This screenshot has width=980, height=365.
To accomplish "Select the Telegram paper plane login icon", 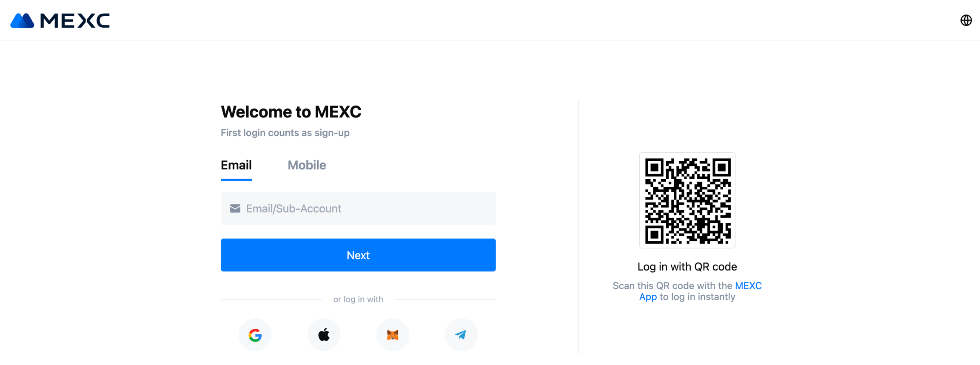I will (x=461, y=335).
